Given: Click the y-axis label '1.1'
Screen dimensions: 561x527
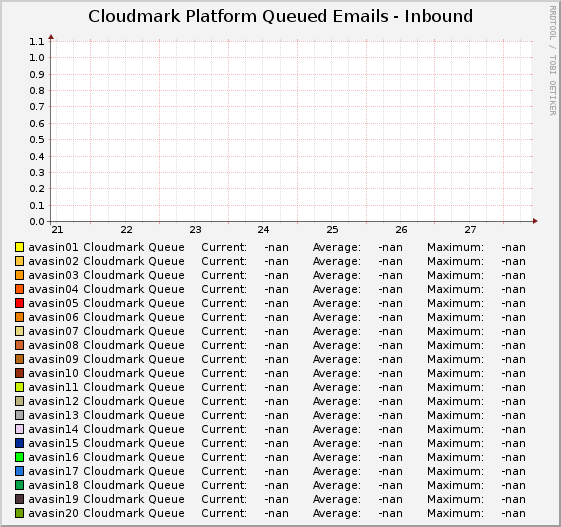Looking at the screenshot, I should pos(37,42).
